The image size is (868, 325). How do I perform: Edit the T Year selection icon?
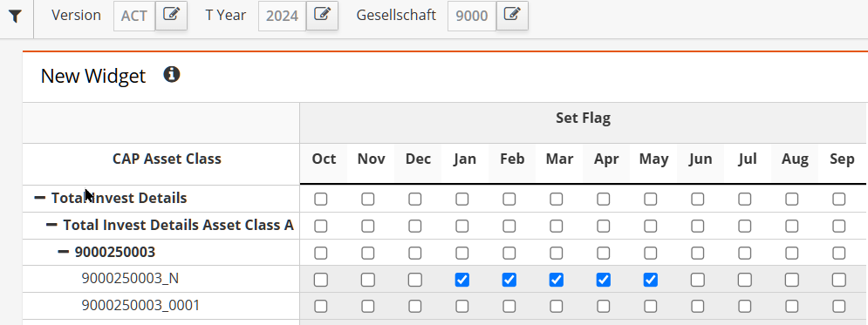(322, 15)
